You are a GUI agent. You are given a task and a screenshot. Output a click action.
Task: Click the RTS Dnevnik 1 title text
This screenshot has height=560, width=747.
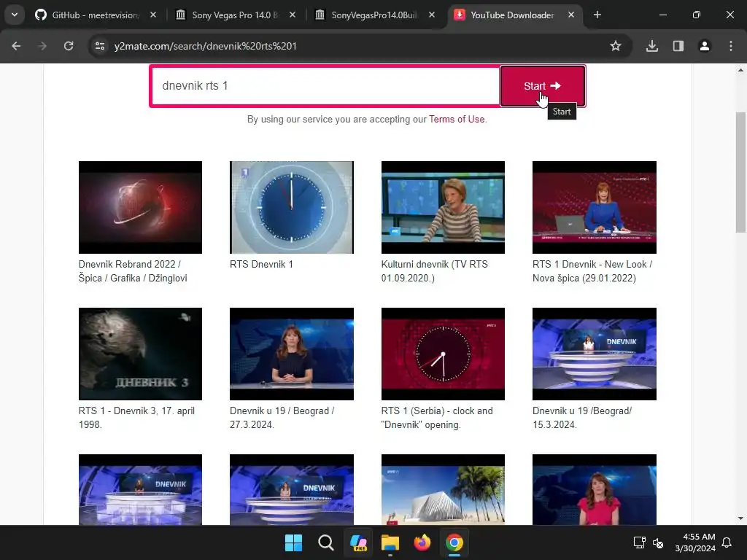coord(261,264)
